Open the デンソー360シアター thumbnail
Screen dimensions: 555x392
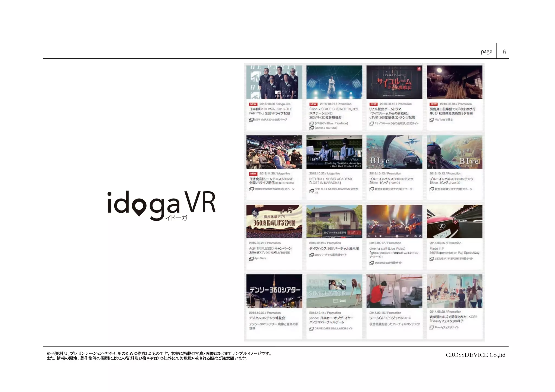click(x=274, y=291)
